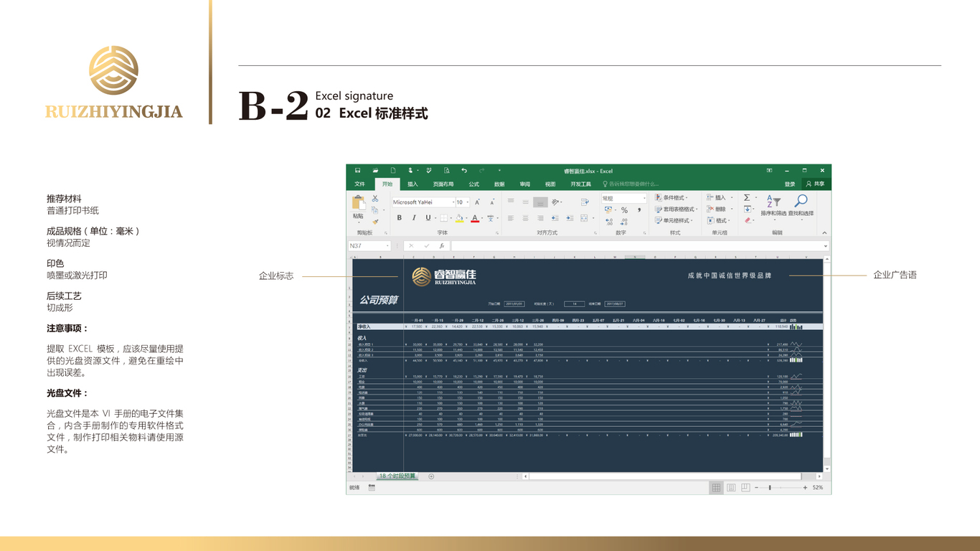This screenshot has height=551, width=980.
Task: Open the 文件 File tab
Action: pyautogui.click(x=359, y=184)
